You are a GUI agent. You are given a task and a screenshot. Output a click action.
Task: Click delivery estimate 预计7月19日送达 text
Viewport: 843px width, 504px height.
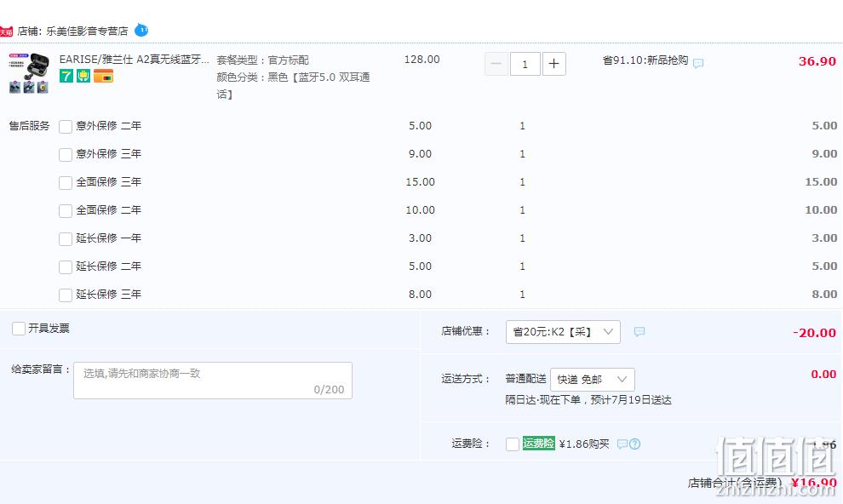pos(631,400)
